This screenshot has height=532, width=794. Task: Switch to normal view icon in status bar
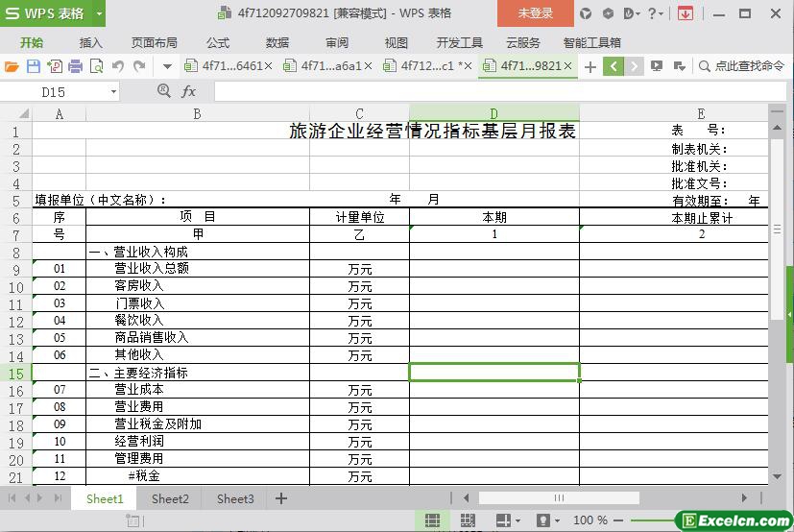click(432, 520)
